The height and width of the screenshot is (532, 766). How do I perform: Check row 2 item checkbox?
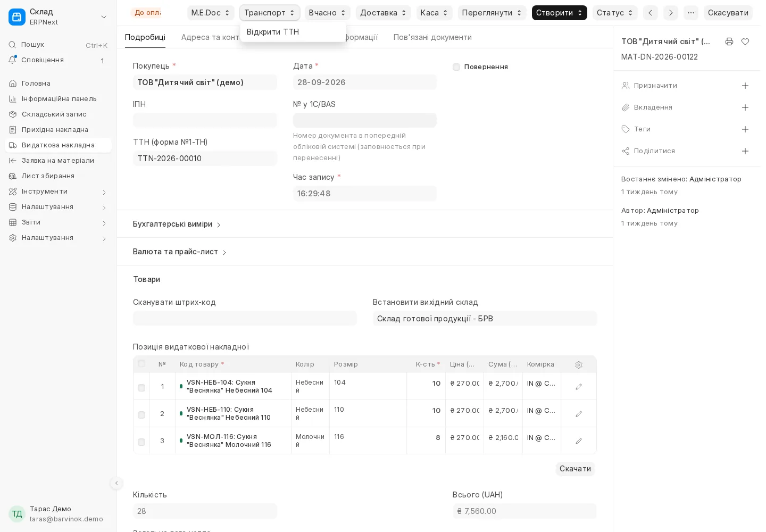coord(141,415)
